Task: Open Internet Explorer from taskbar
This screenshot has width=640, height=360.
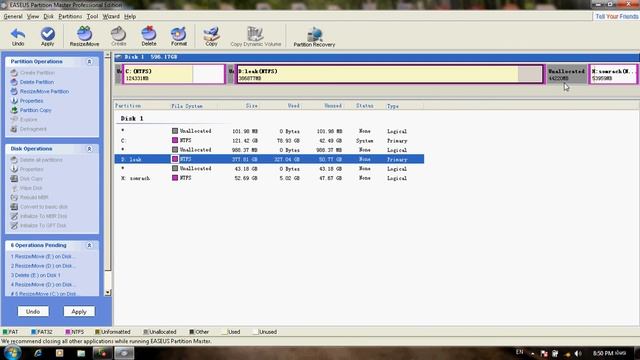Action: pyautogui.click(x=38, y=353)
